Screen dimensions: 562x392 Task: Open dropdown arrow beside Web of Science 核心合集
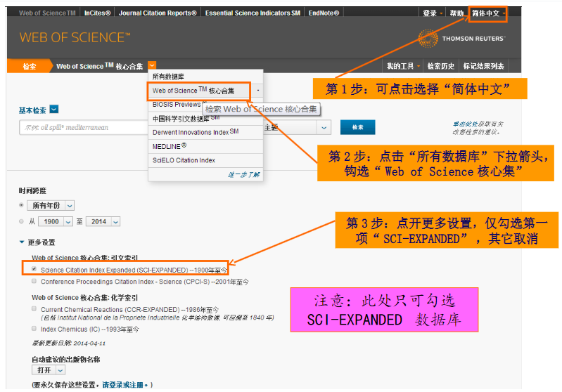click(153, 66)
